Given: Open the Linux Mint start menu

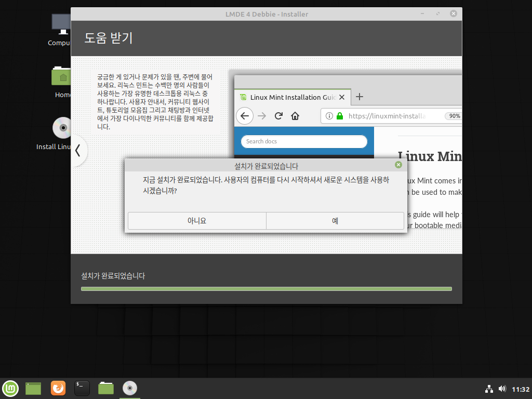Looking at the screenshot, I should tap(10, 388).
